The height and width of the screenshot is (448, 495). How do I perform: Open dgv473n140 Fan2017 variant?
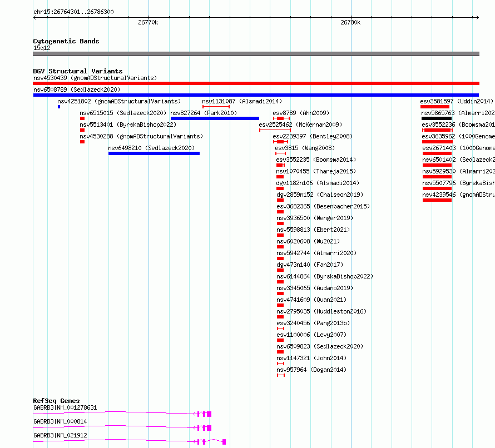(x=310, y=265)
